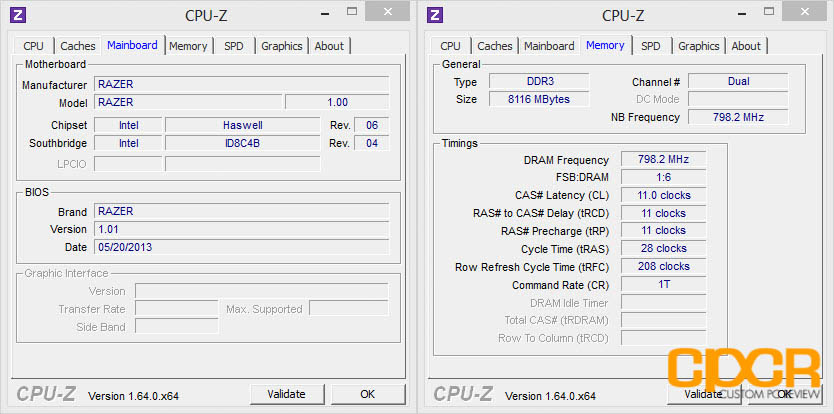834x414 pixels.
Task: Go to SPD tab in the left window
Action: click(233, 46)
